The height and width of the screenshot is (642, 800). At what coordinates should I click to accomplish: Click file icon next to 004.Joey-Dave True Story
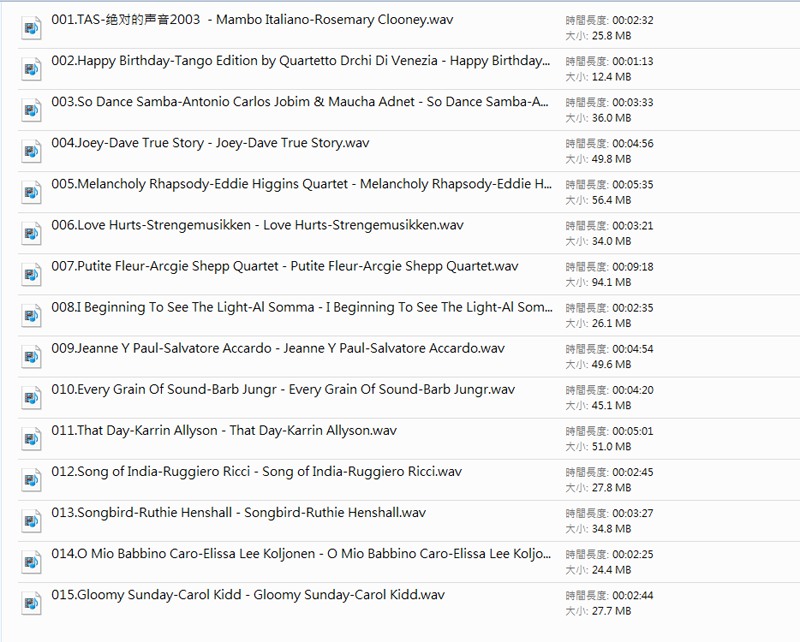tap(31, 151)
